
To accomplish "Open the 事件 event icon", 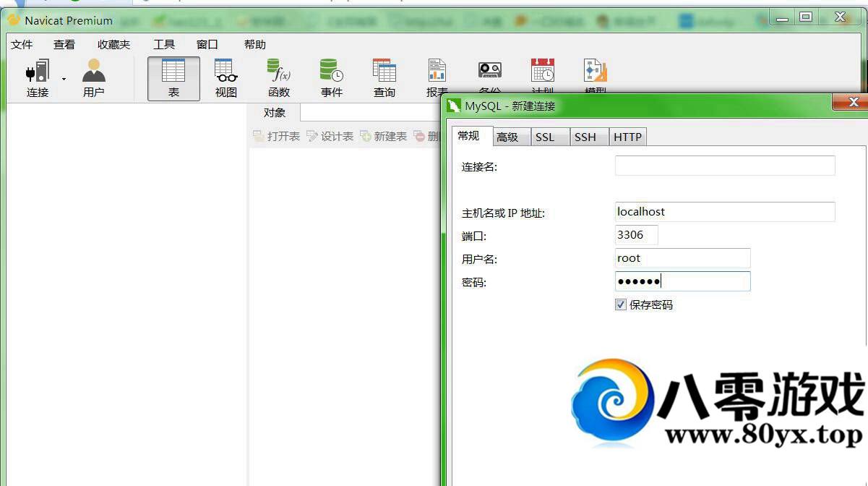I will pos(332,79).
